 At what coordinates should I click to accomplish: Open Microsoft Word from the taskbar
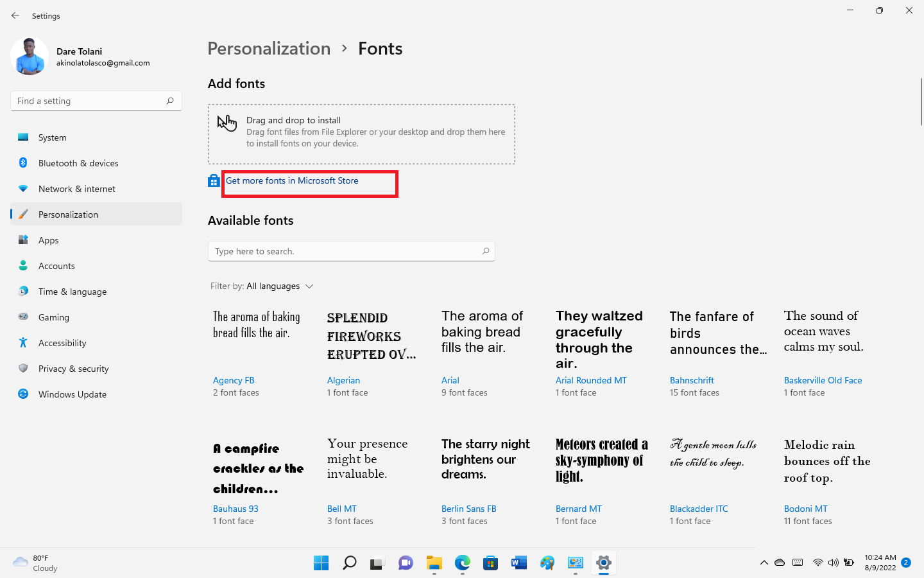(x=519, y=563)
